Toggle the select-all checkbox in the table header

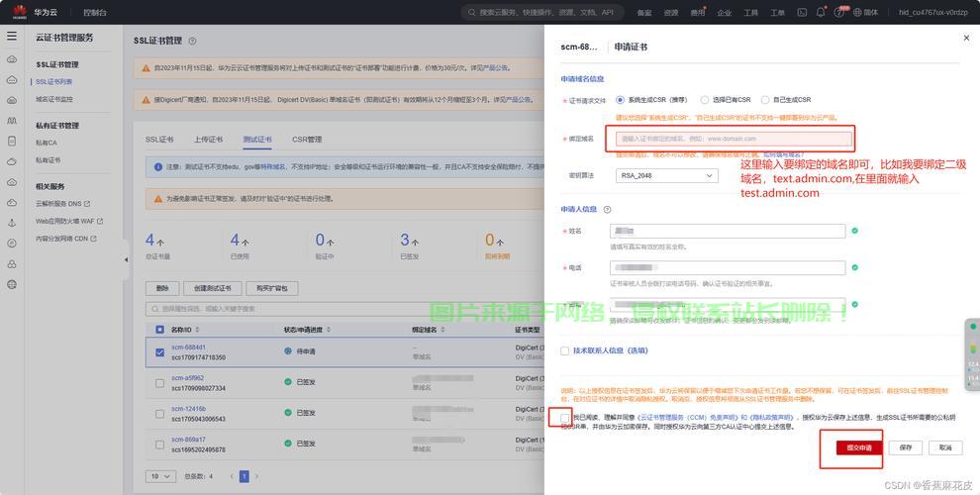(x=159, y=330)
